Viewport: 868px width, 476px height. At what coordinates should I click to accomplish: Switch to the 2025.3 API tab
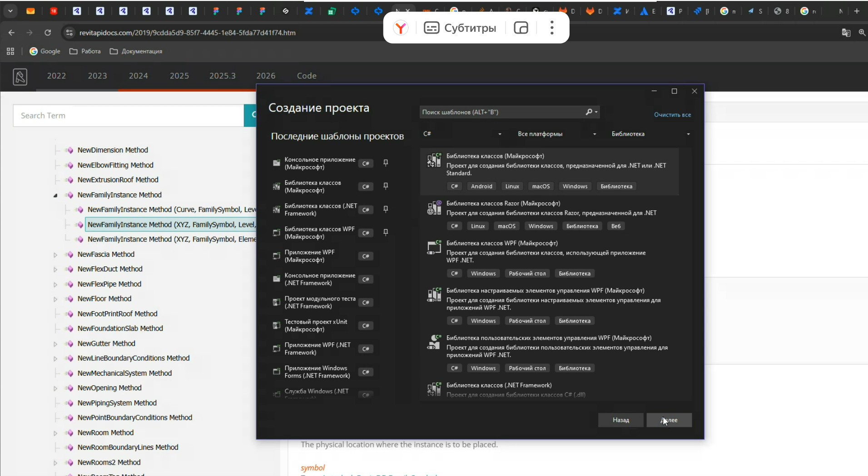coord(222,76)
